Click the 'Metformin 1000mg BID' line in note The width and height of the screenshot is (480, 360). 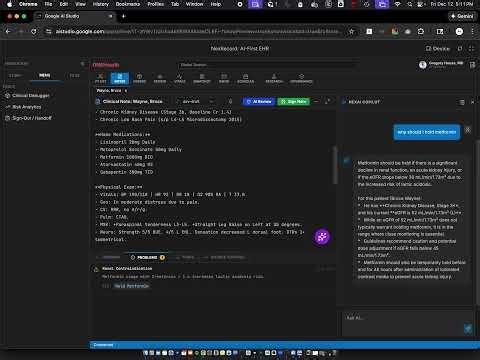(126, 157)
